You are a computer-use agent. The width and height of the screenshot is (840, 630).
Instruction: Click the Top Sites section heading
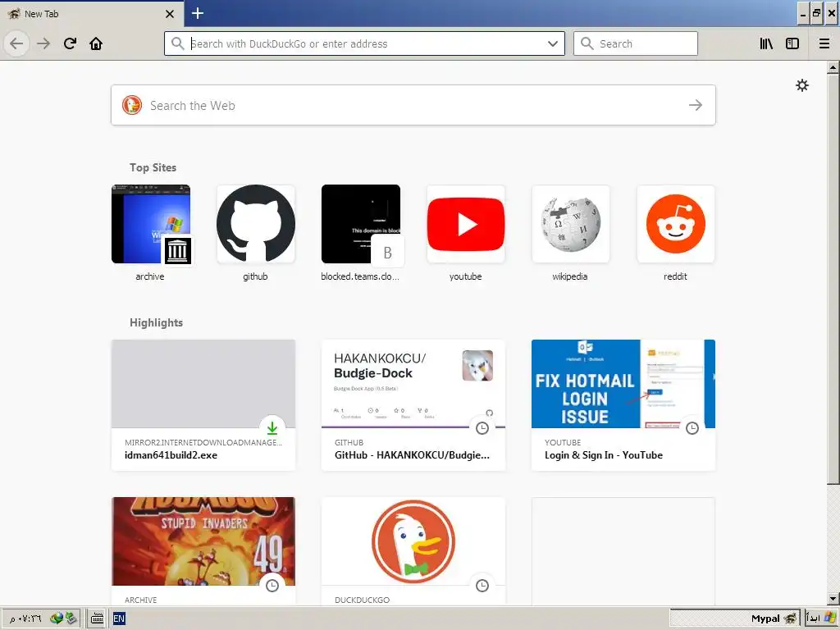(x=153, y=167)
